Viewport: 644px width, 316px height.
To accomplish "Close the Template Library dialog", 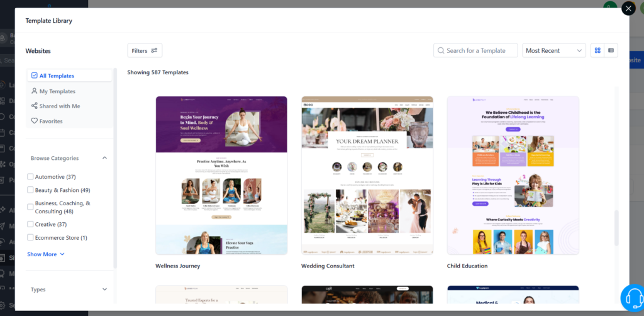I will point(628,8).
